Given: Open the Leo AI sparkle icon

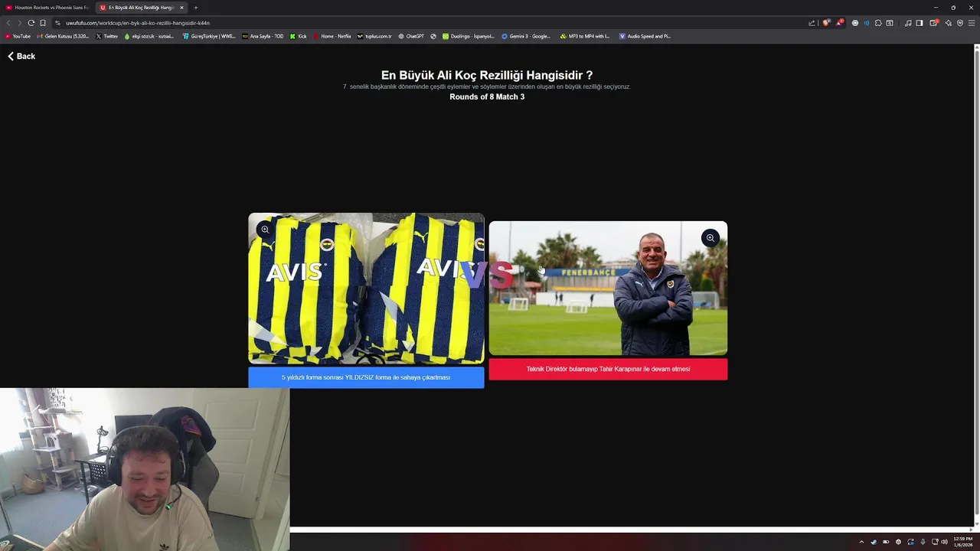Looking at the screenshot, I should (948, 23).
